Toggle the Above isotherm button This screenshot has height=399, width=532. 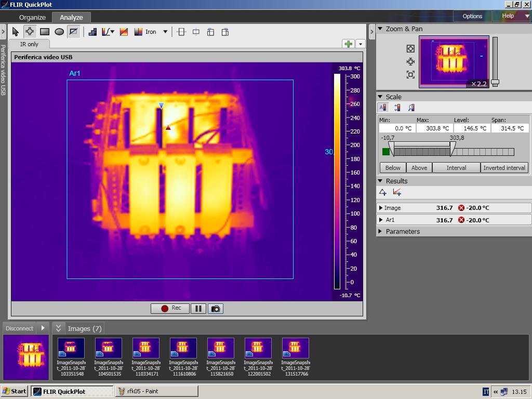click(x=419, y=168)
